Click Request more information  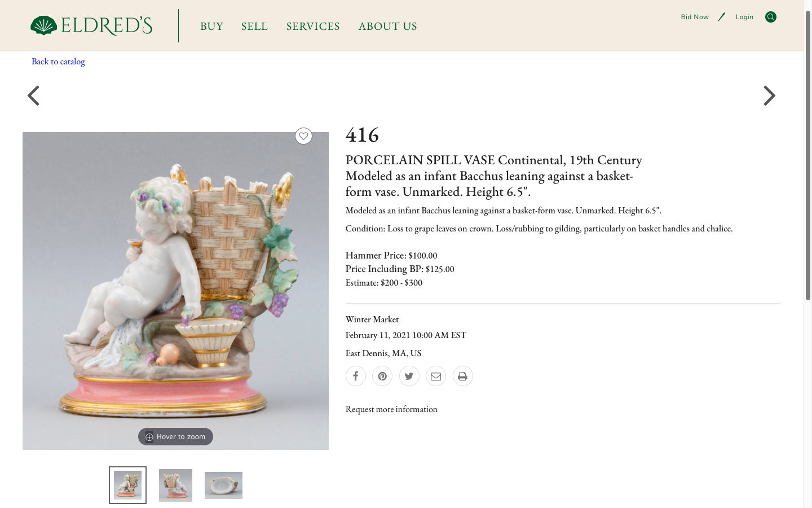coord(391,409)
